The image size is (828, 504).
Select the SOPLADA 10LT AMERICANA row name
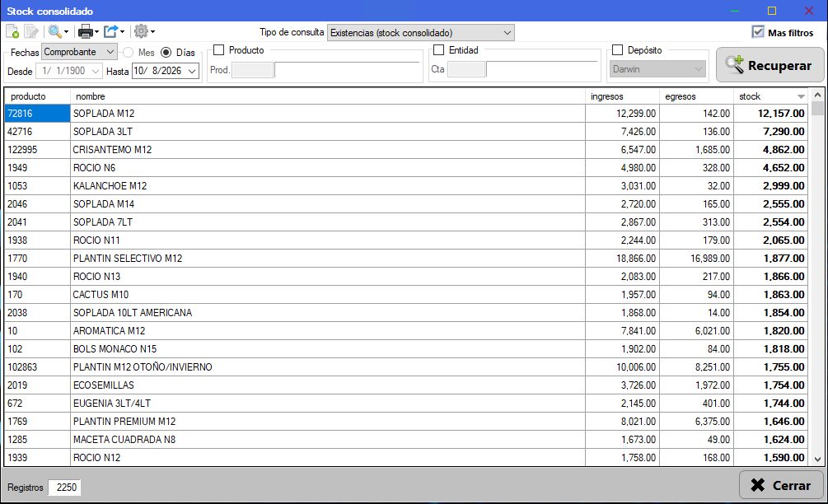[133, 312]
